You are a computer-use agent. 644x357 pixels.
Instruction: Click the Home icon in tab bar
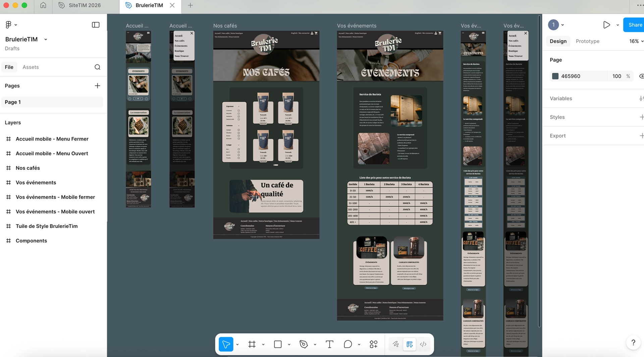[x=43, y=5]
